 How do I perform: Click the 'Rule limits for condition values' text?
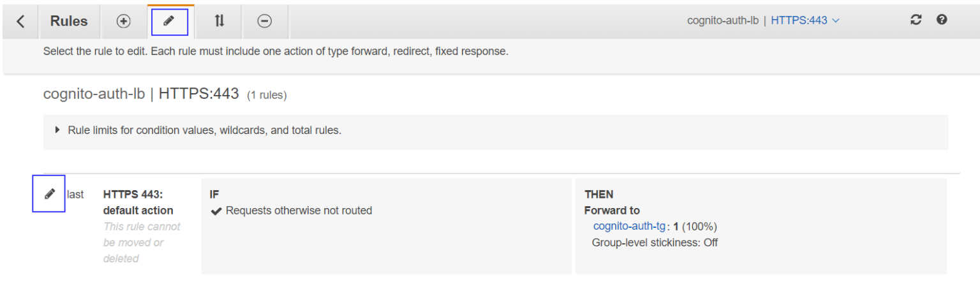pos(205,130)
